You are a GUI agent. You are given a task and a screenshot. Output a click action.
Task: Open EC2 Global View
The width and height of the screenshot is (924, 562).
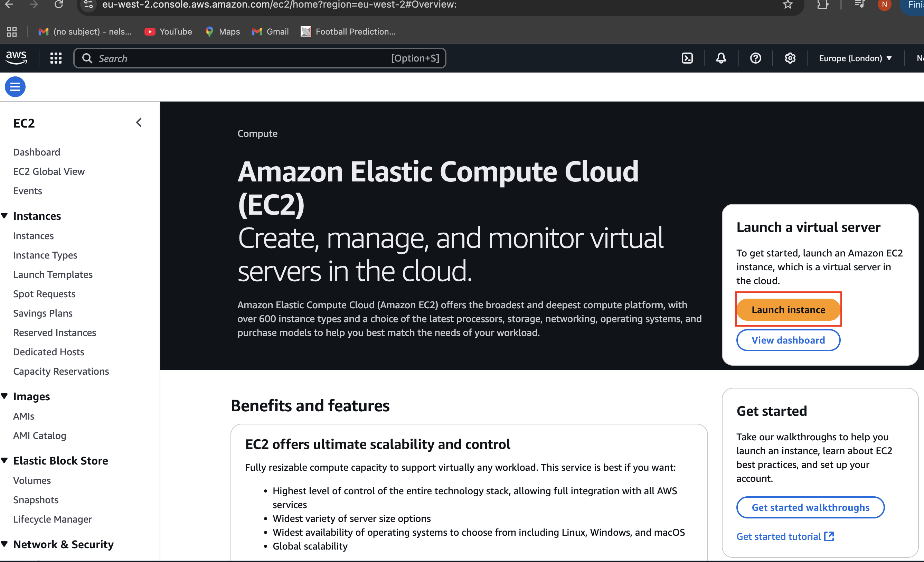click(x=49, y=171)
